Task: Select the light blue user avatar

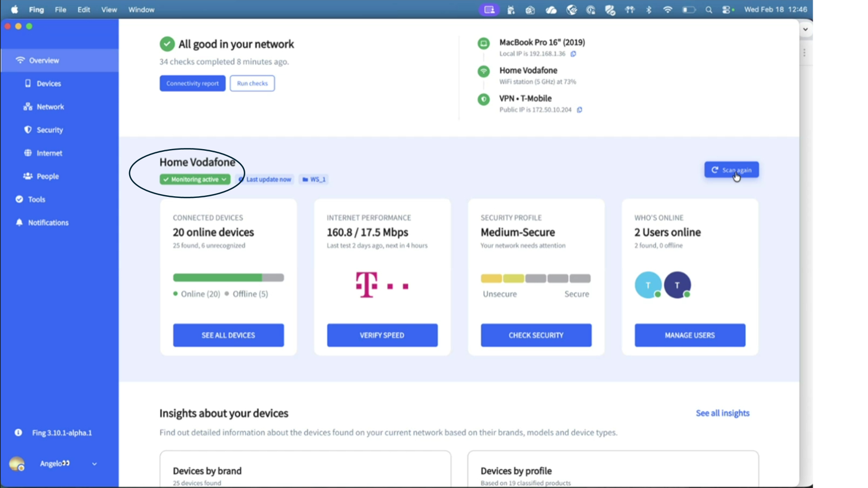Action: [x=648, y=285]
